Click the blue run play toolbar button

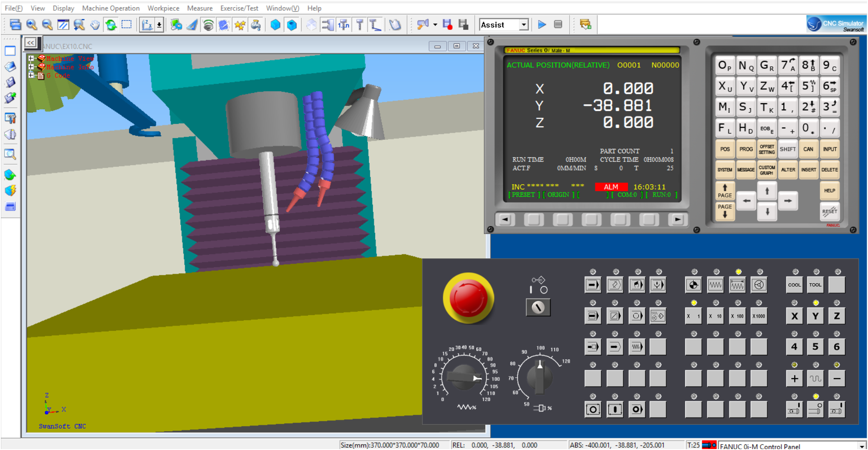coord(542,24)
